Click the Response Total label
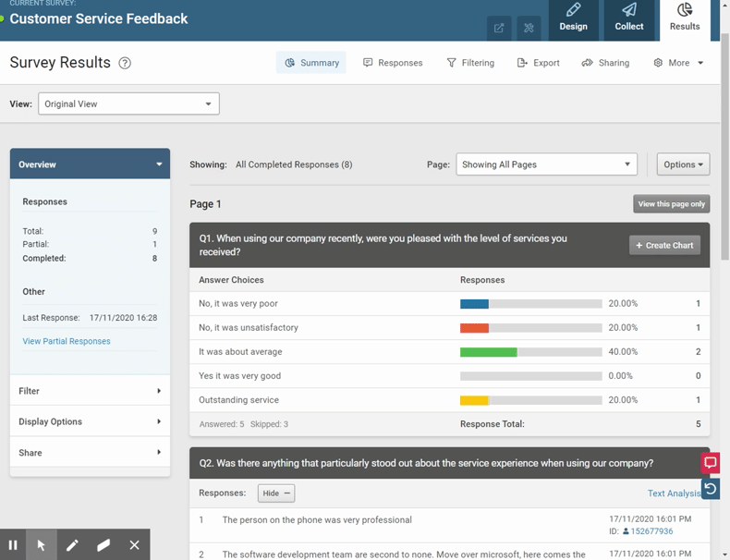This screenshot has height=560, width=730. [x=493, y=424]
